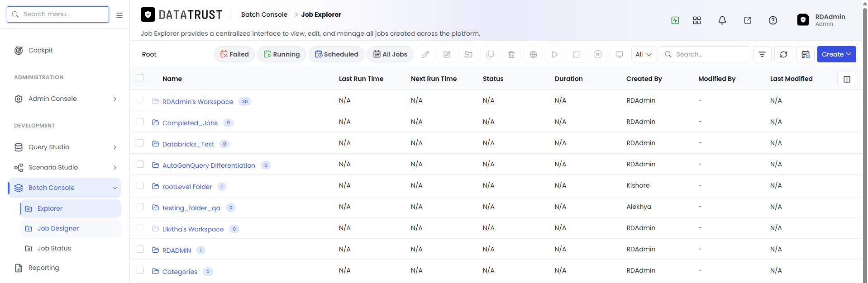
Task: Select Job Status in sidebar
Action: (x=71, y=248)
